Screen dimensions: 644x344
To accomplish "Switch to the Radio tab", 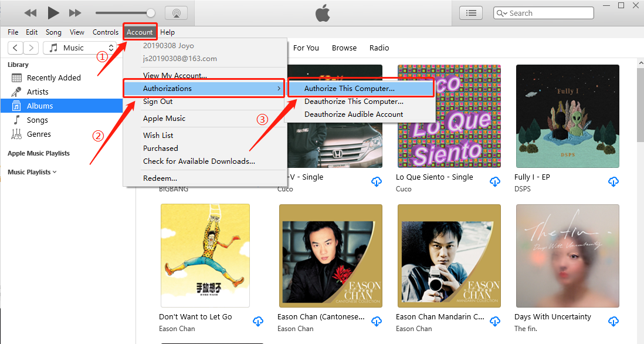I will point(379,48).
